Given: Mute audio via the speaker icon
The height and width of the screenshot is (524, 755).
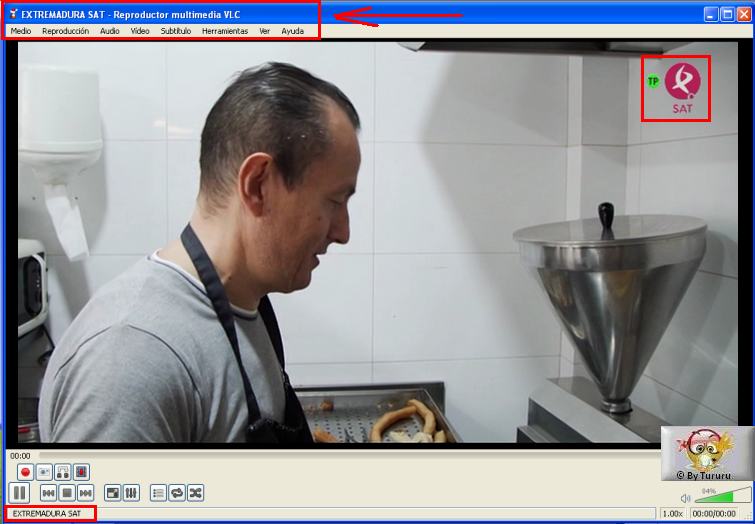Looking at the screenshot, I should point(685,498).
